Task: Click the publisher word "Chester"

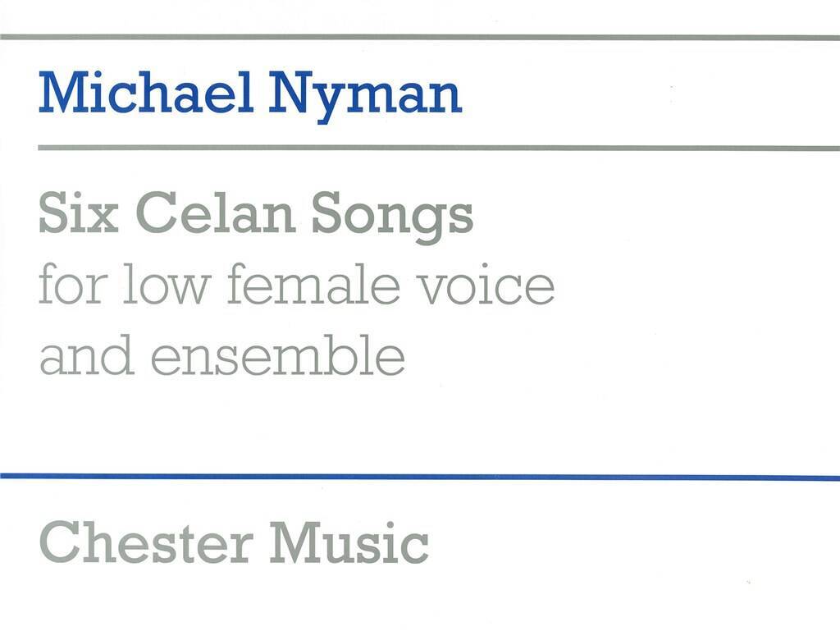Action: click(144, 542)
